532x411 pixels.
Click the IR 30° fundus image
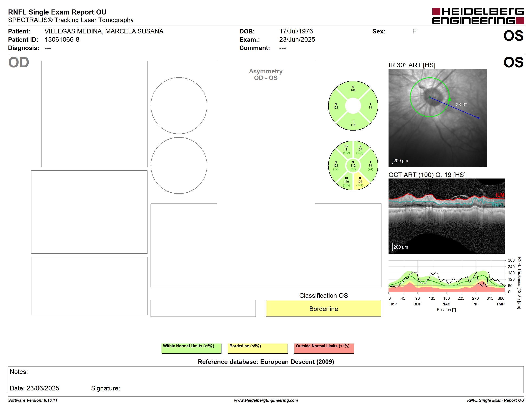tap(437, 118)
